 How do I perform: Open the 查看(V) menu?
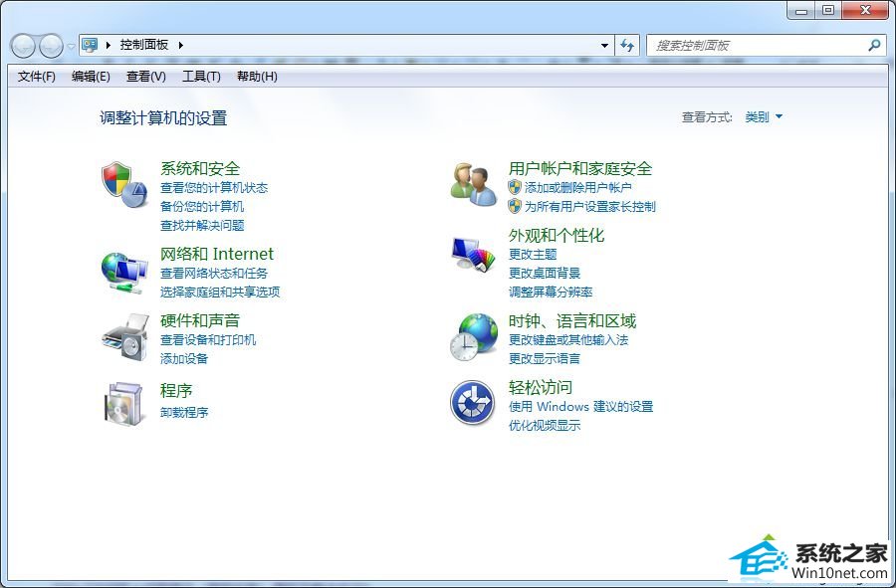(145, 77)
